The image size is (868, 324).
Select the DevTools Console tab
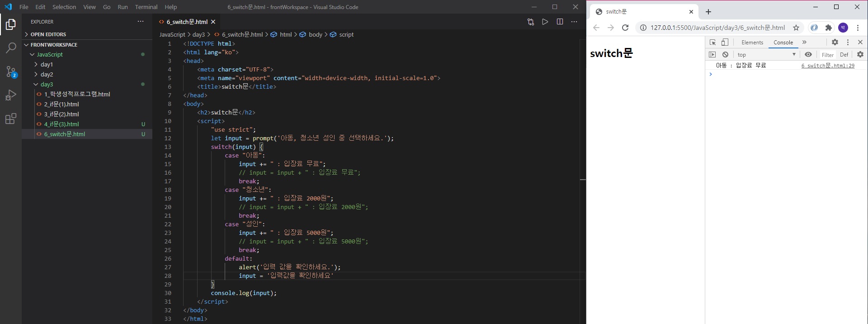(783, 42)
